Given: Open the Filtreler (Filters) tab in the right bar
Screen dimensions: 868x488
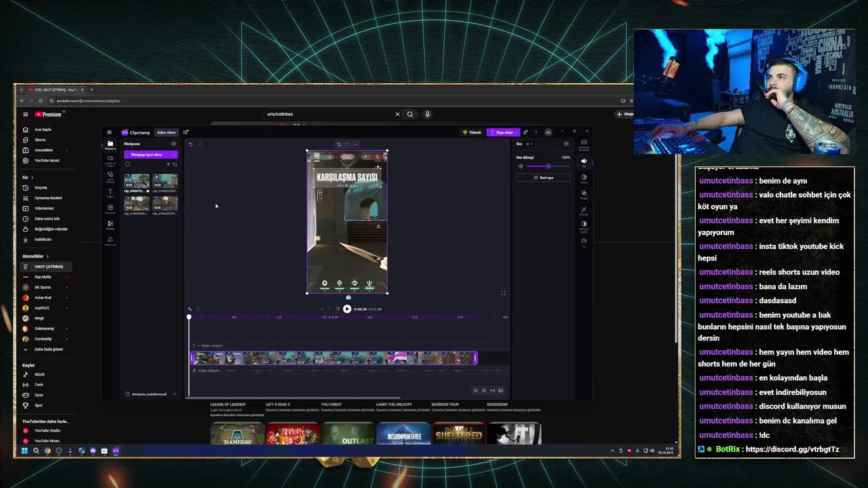Looking at the screenshot, I should [584, 195].
